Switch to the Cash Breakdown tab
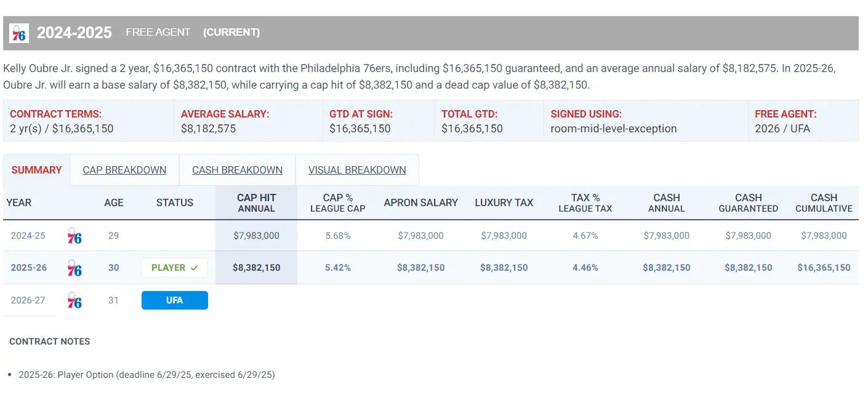 [x=237, y=170]
